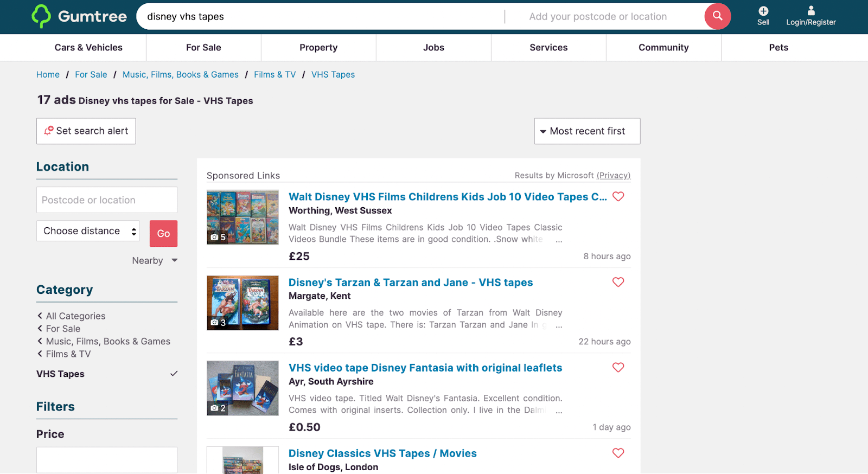Open the Sell option
This screenshot has height=474, width=868.
click(x=763, y=16)
